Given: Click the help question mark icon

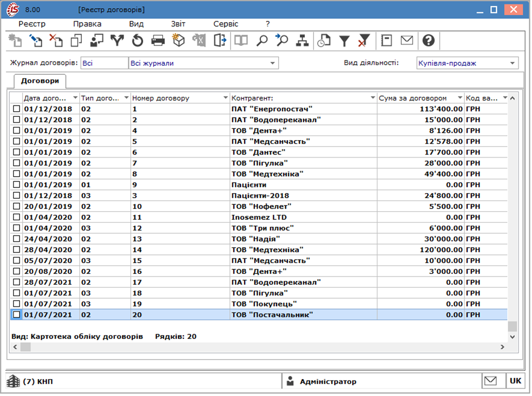Looking at the screenshot, I should click(x=428, y=41).
